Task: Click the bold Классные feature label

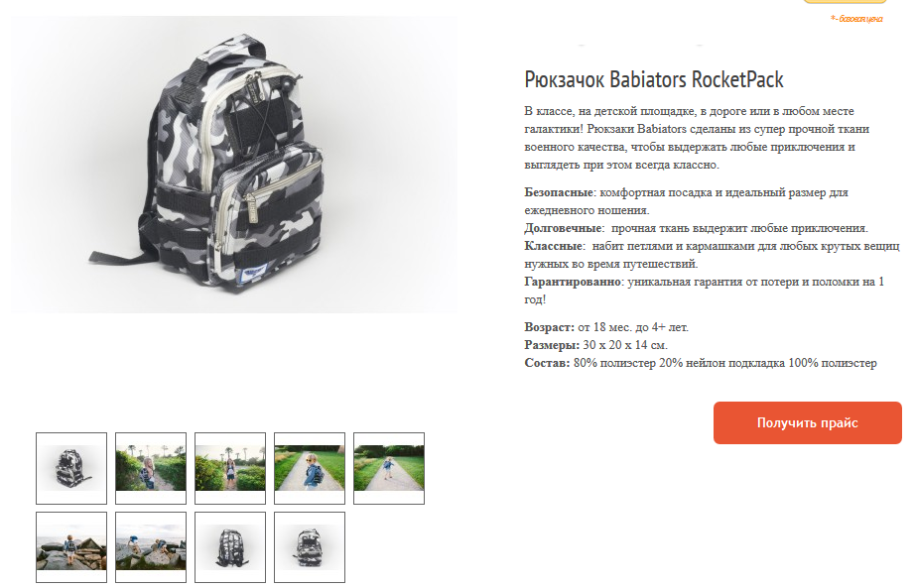Action: pyautogui.click(x=553, y=246)
